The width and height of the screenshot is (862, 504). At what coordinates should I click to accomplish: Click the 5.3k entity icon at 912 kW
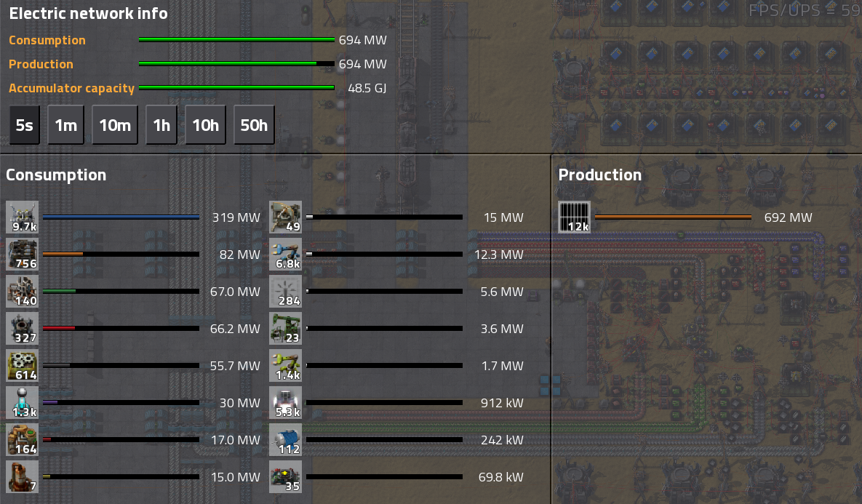pyautogui.click(x=285, y=402)
